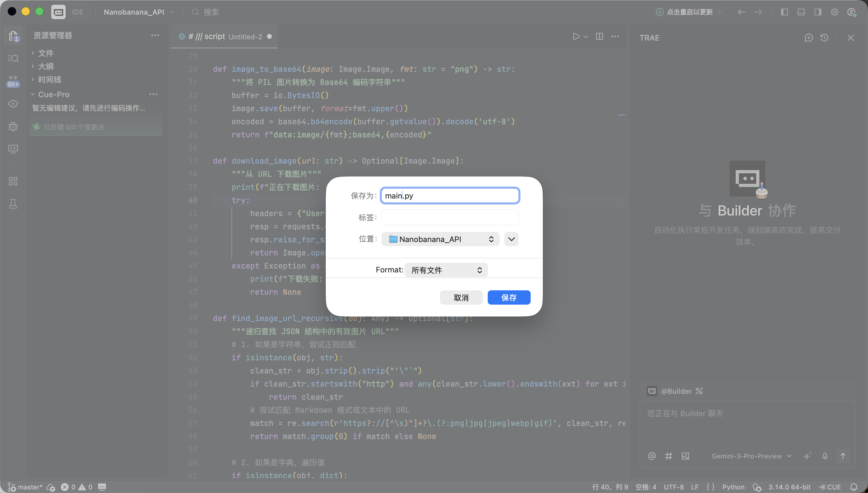The height and width of the screenshot is (493, 868).
Task: Open the 位置 Nanobanana_API folder dropdown
Action: pyautogui.click(x=440, y=239)
